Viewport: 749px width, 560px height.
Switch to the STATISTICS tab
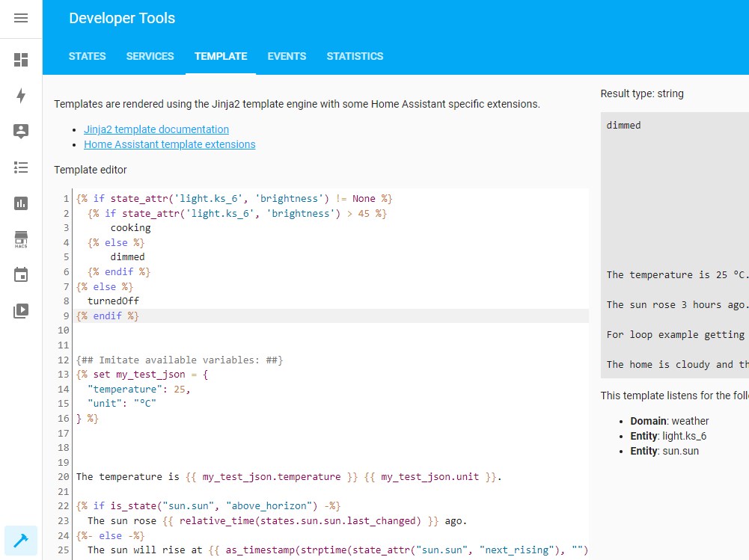point(355,56)
